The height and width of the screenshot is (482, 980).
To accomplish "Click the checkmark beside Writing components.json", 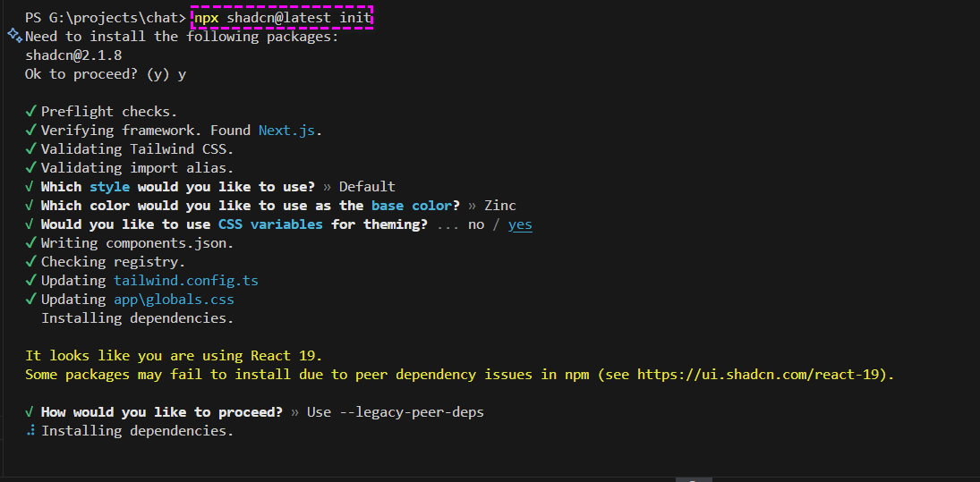I will 30,243.
